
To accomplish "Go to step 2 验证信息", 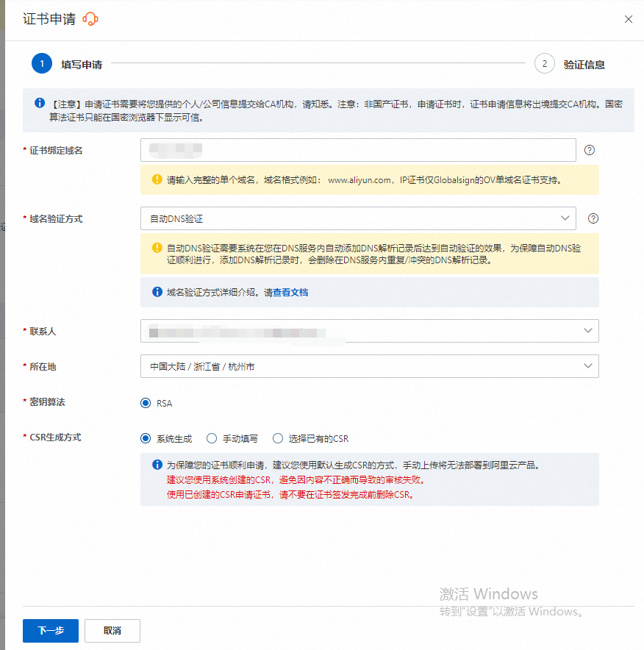I will [545, 64].
